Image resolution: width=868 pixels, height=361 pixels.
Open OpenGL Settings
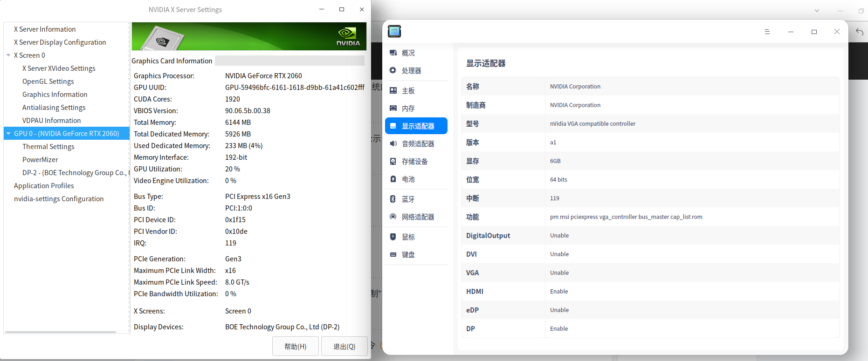(x=48, y=82)
